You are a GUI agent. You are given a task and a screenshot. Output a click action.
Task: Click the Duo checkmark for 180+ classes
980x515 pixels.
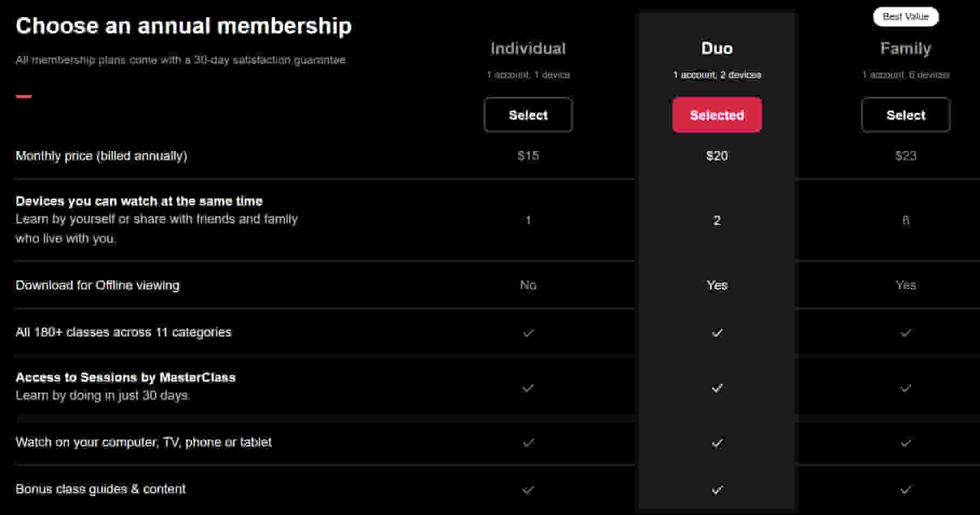(717, 333)
